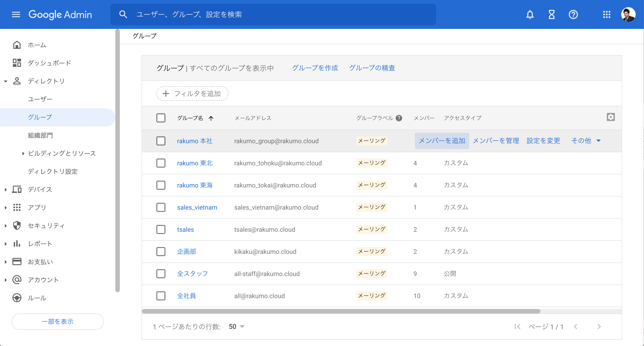Click メンバーを管理 for rakumo 本社
The width and height of the screenshot is (644, 346).
496,141
